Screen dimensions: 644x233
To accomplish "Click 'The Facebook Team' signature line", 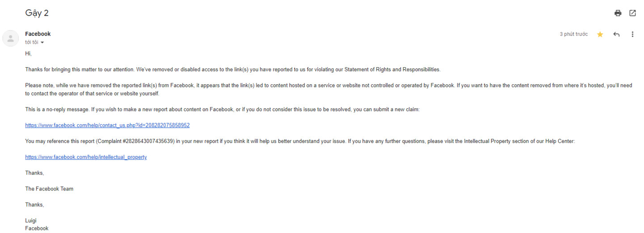I will (x=49, y=189).
